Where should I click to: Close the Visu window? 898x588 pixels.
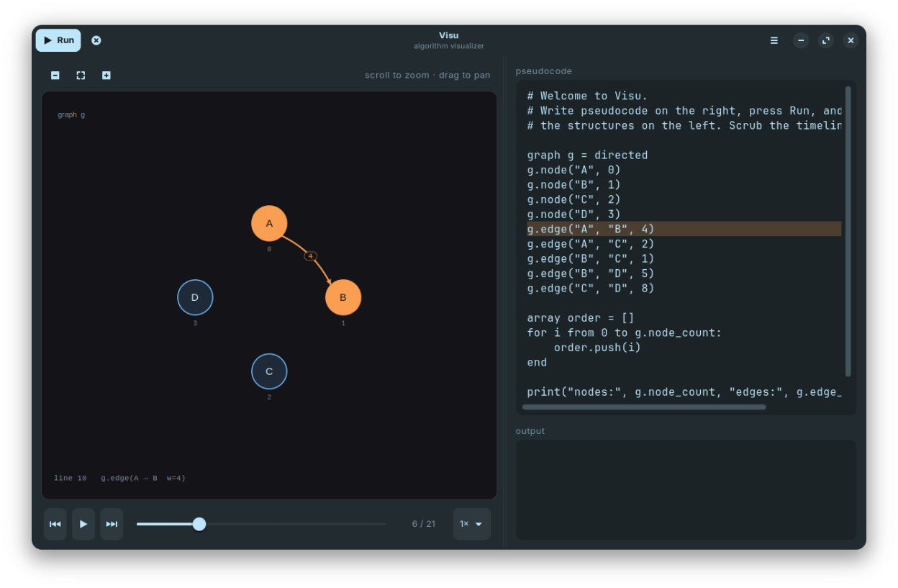click(x=851, y=40)
